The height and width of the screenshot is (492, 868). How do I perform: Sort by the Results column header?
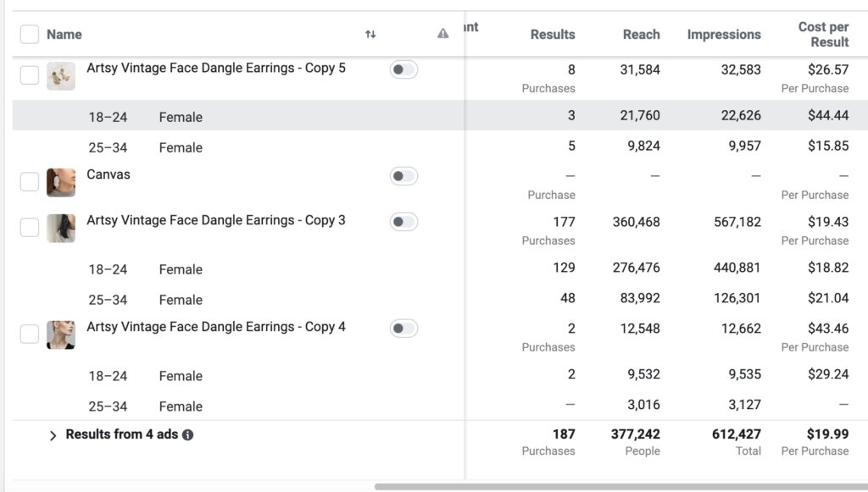click(553, 34)
